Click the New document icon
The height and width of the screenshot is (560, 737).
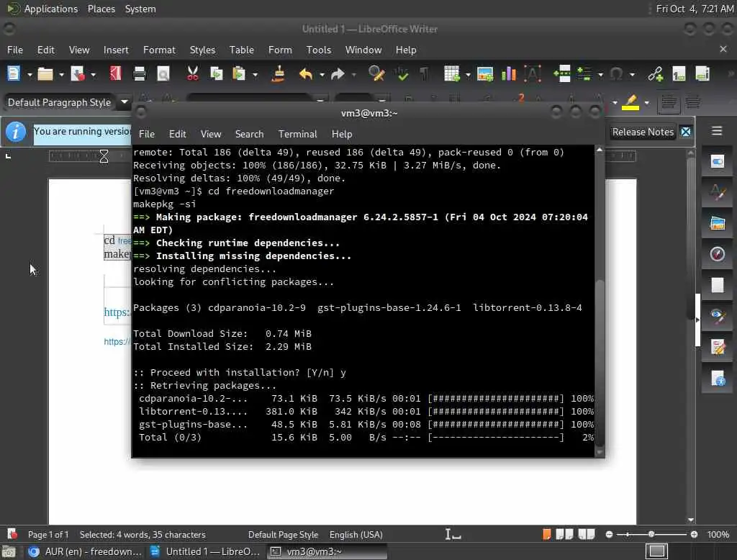click(14, 74)
